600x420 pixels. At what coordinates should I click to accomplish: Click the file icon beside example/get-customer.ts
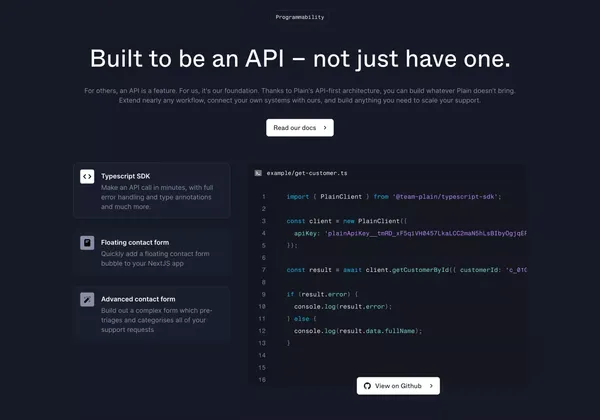pyautogui.click(x=258, y=173)
